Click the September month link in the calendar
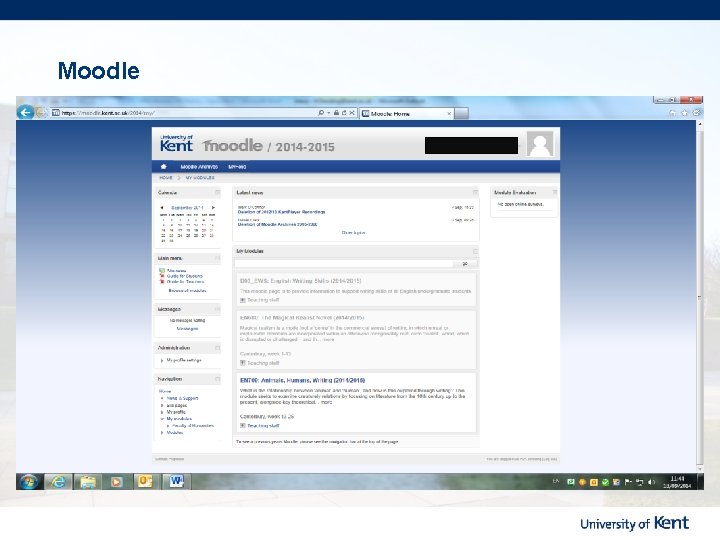 tap(187, 208)
